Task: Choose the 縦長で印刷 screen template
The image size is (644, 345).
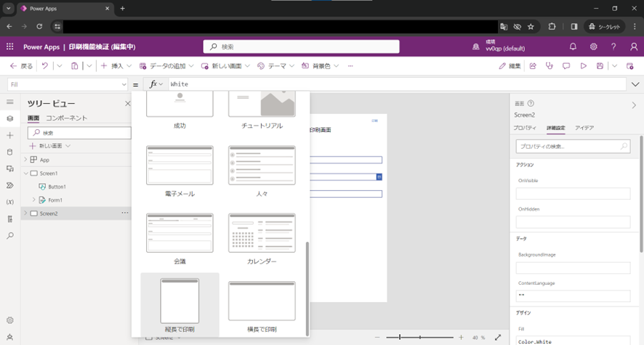Action: tap(180, 305)
